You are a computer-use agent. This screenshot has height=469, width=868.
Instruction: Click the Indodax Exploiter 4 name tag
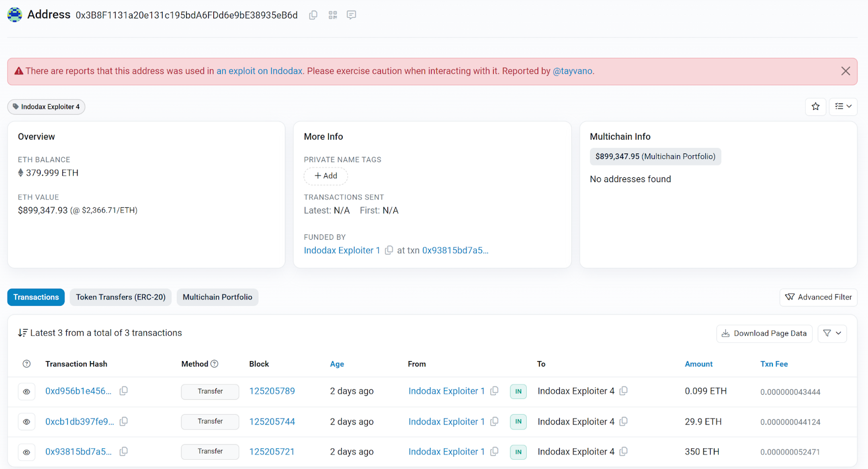point(46,107)
